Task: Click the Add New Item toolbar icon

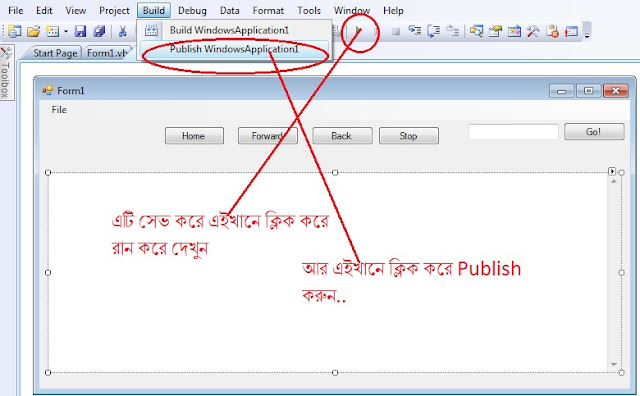Action: [x=53, y=31]
